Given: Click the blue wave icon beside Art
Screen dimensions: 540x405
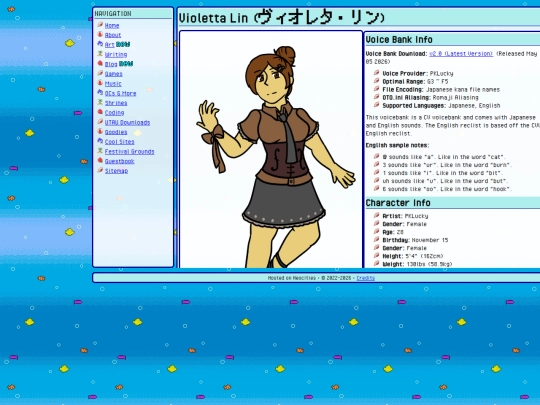Looking at the screenshot, I should tap(100, 44).
